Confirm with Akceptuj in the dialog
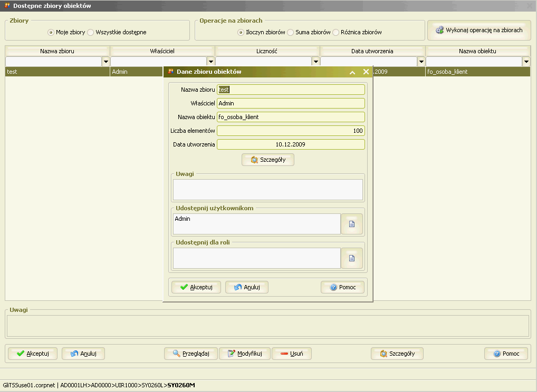Viewport: 537px width, 392px height. pyautogui.click(x=196, y=287)
